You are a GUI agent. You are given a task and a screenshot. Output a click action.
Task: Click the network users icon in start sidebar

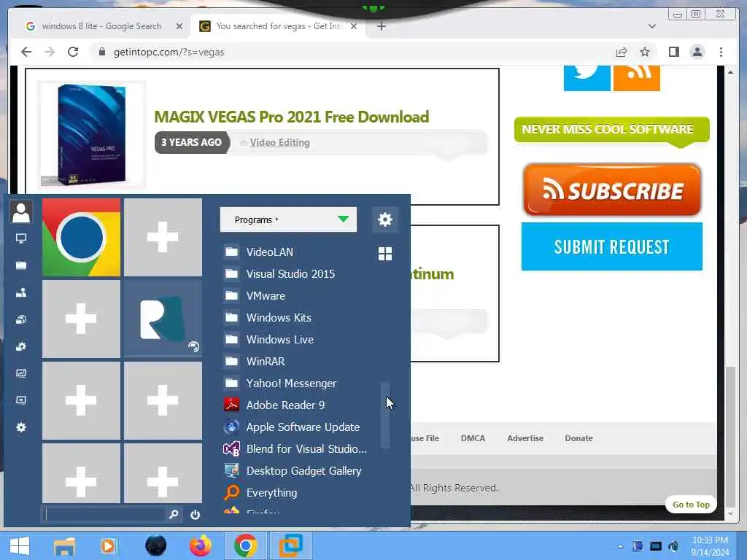(x=21, y=292)
